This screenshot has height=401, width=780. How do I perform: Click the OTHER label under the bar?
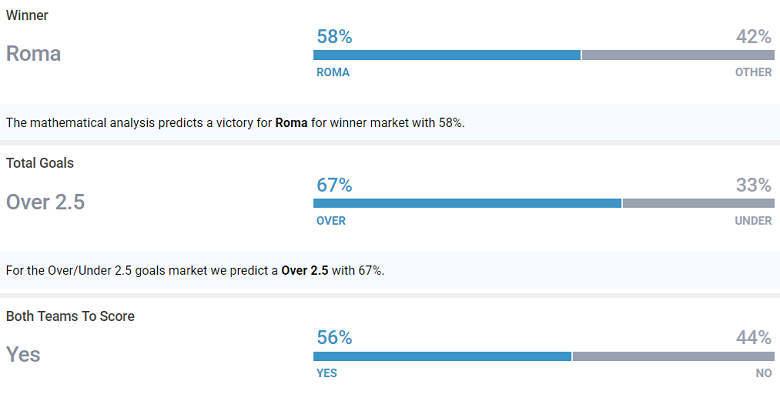coord(754,72)
